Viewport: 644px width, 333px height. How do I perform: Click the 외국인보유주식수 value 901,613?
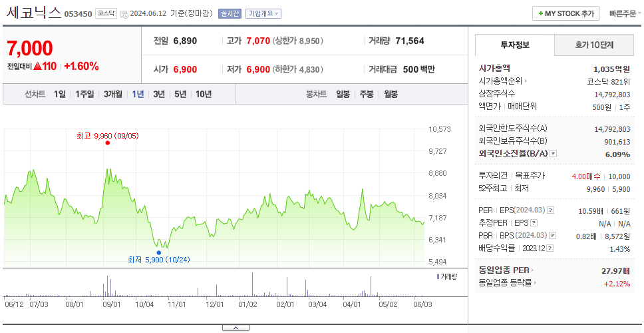coord(616,142)
